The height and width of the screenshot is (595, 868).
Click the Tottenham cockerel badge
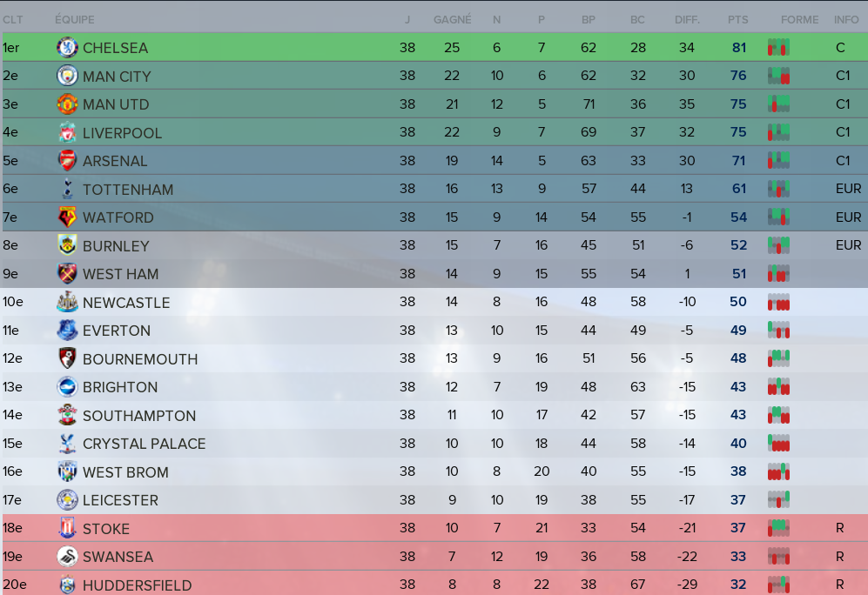pyautogui.click(x=67, y=189)
